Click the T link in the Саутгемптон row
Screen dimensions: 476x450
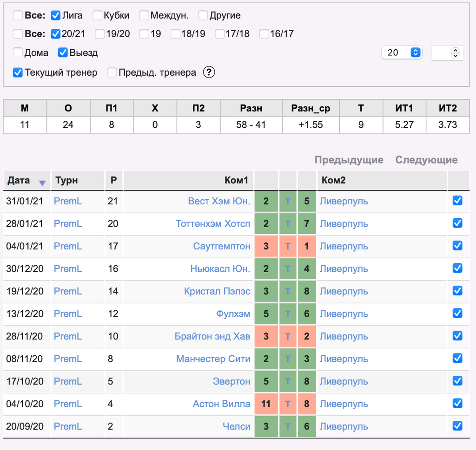[x=288, y=246]
